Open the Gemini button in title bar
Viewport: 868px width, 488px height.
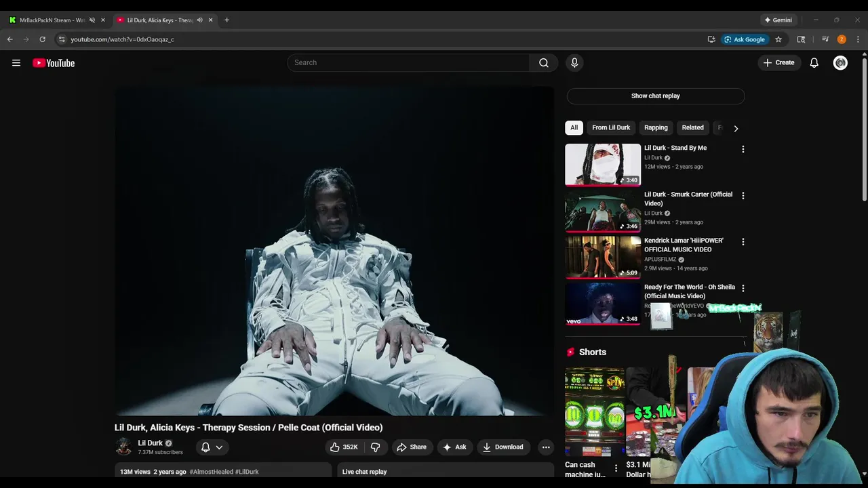(x=778, y=20)
